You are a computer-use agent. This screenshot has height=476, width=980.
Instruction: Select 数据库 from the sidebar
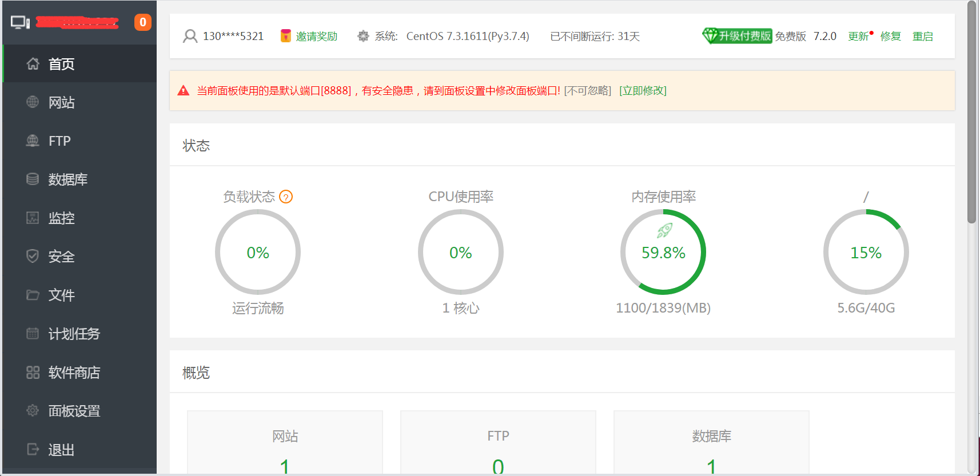tap(79, 179)
